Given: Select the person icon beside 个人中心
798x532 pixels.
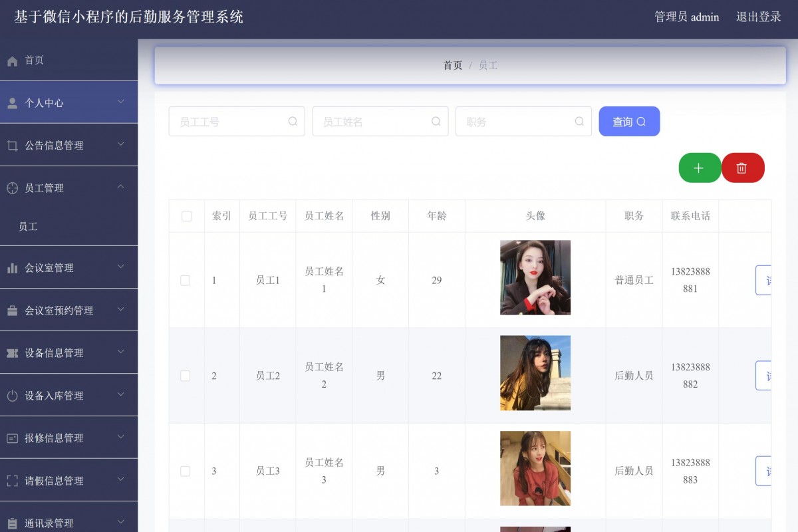Looking at the screenshot, I should coord(12,102).
